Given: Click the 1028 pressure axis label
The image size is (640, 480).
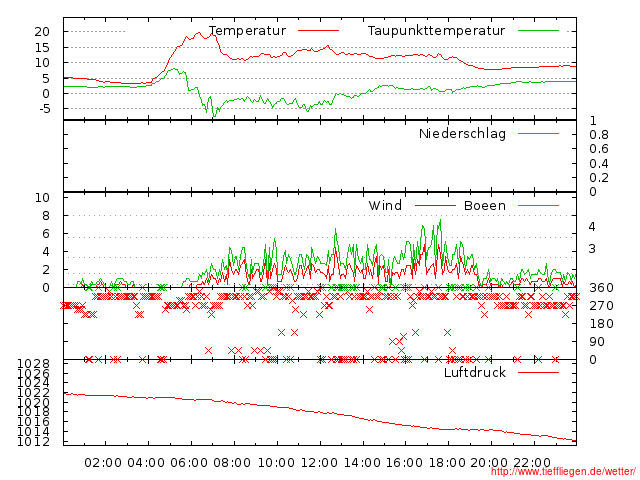Looking at the screenshot, I should click(33, 363).
